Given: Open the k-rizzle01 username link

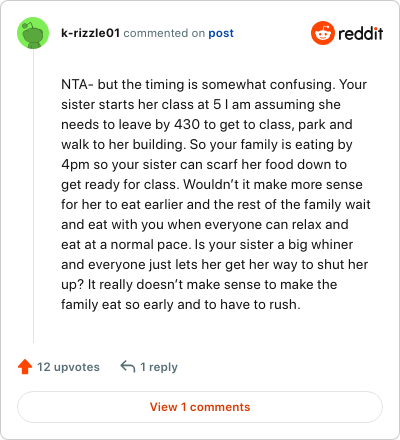Looking at the screenshot, I should [x=90, y=33].
